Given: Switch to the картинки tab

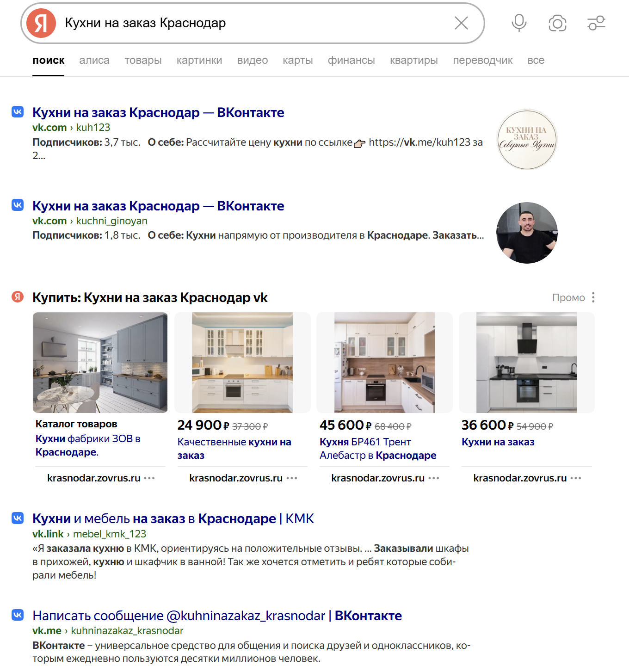Looking at the screenshot, I should (x=199, y=61).
